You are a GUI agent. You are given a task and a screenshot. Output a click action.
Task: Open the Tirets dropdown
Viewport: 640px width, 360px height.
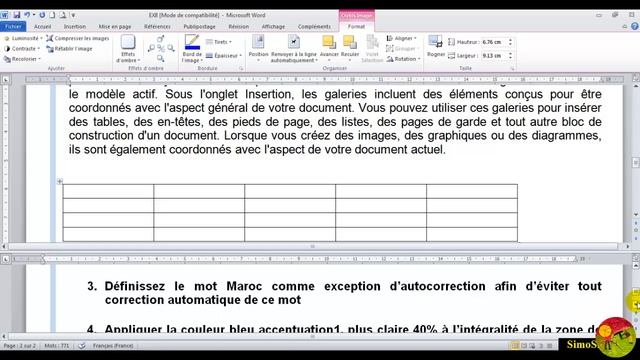pyautogui.click(x=219, y=42)
